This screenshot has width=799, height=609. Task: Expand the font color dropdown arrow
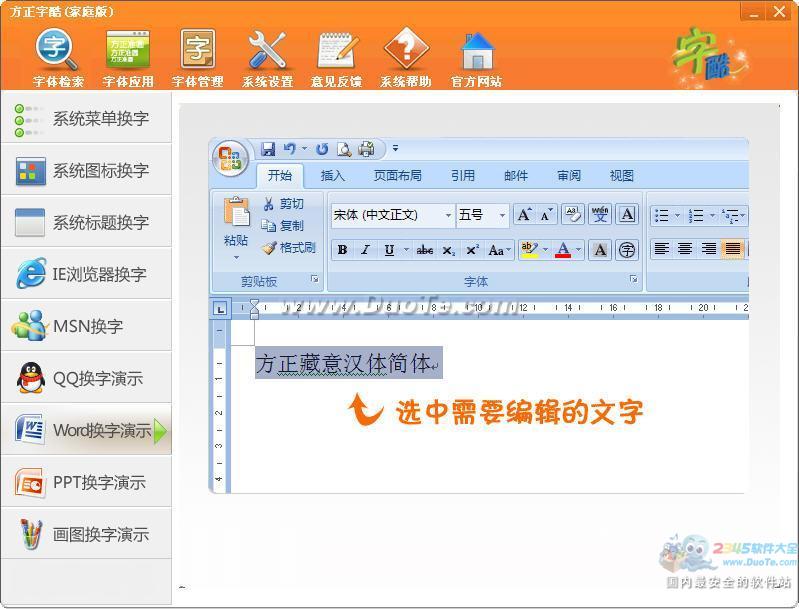coord(579,250)
